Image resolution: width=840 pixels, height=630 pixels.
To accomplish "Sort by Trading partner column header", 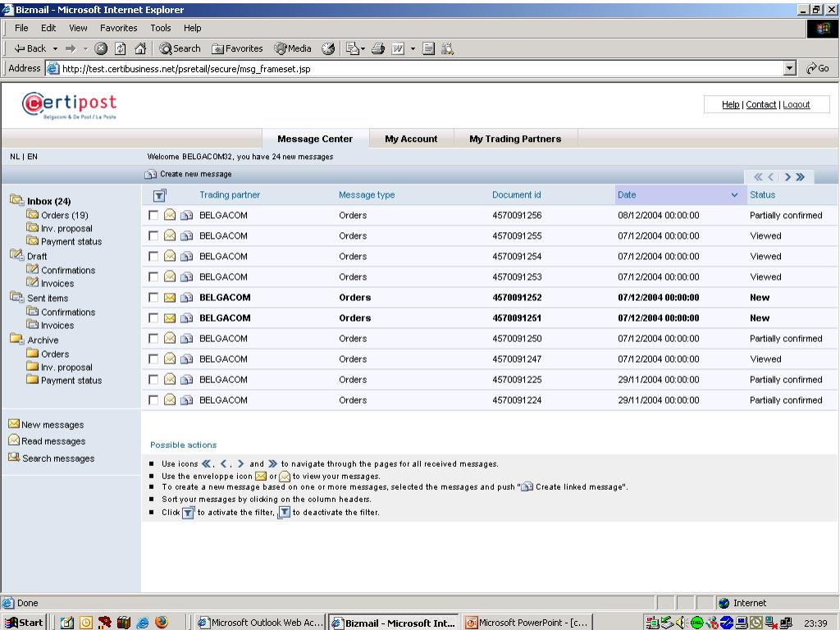I will 230,195.
